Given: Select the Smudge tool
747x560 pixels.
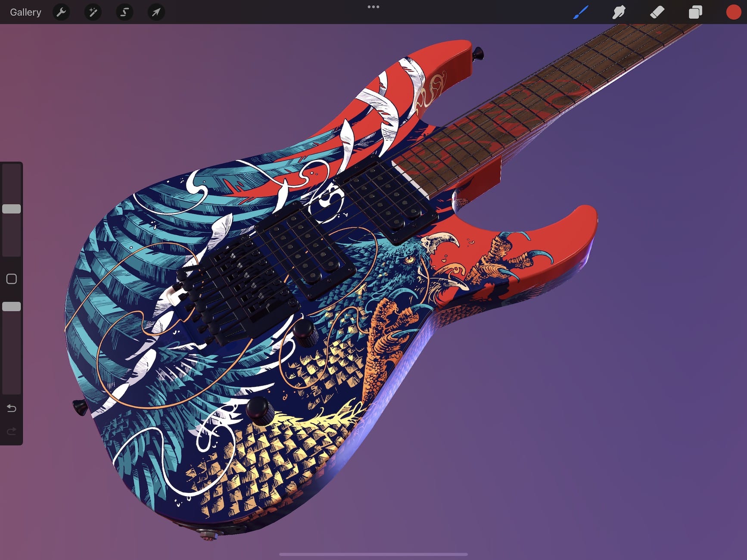Looking at the screenshot, I should pyautogui.click(x=619, y=12).
